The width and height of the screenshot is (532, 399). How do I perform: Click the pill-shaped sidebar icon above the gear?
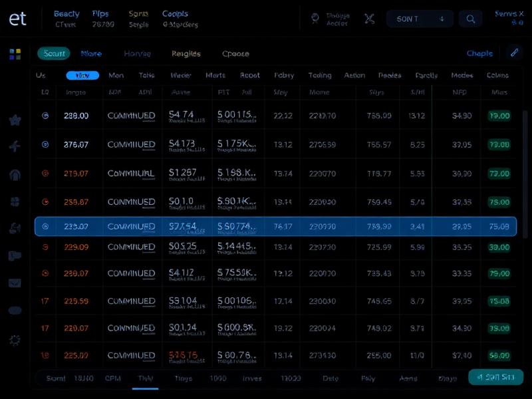point(15,310)
